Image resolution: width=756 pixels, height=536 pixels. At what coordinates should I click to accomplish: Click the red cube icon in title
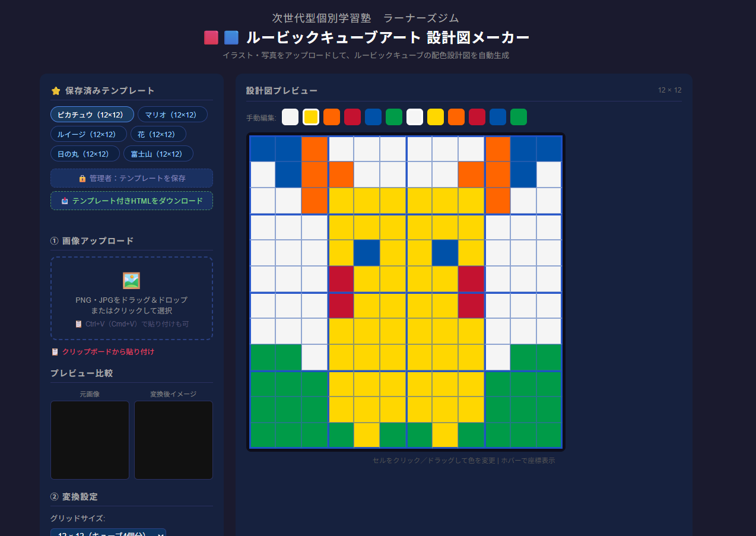[211, 38]
